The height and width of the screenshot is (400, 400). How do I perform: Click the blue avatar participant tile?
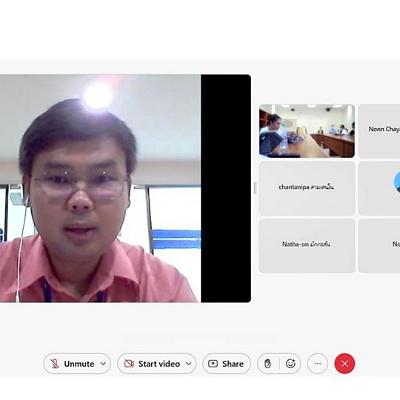[x=379, y=188]
